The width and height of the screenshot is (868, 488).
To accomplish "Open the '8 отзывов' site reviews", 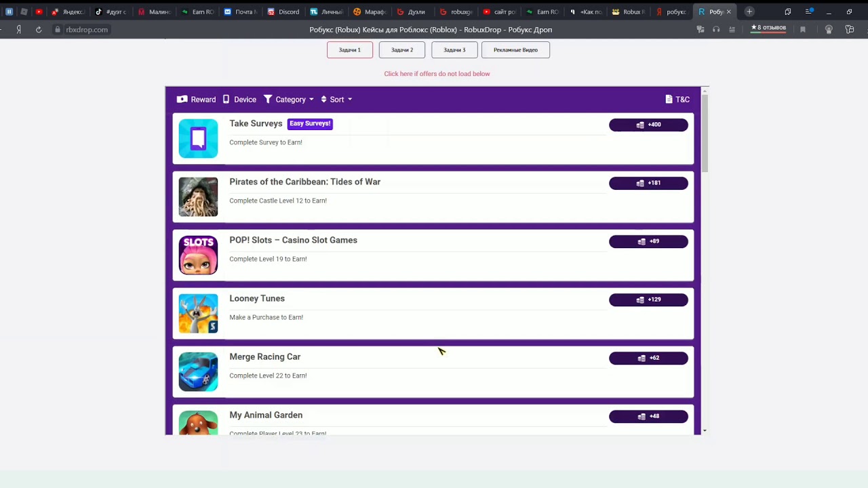I will click(768, 28).
